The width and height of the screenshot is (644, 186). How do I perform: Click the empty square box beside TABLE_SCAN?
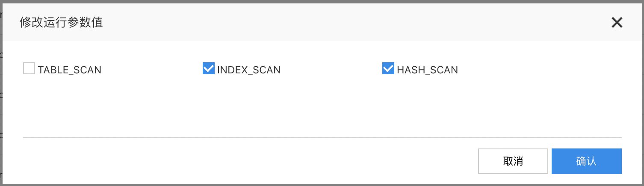pyautogui.click(x=29, y=69)
